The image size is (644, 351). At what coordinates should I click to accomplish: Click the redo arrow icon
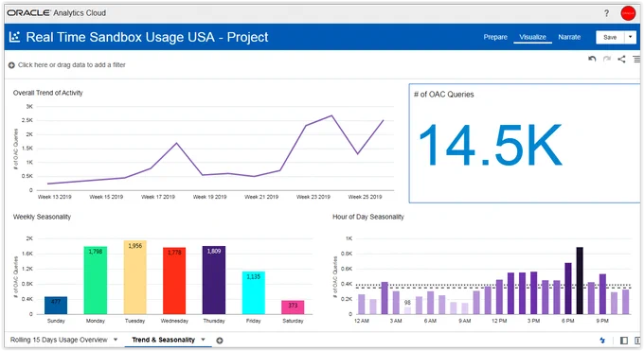click(x=607, y=59)
